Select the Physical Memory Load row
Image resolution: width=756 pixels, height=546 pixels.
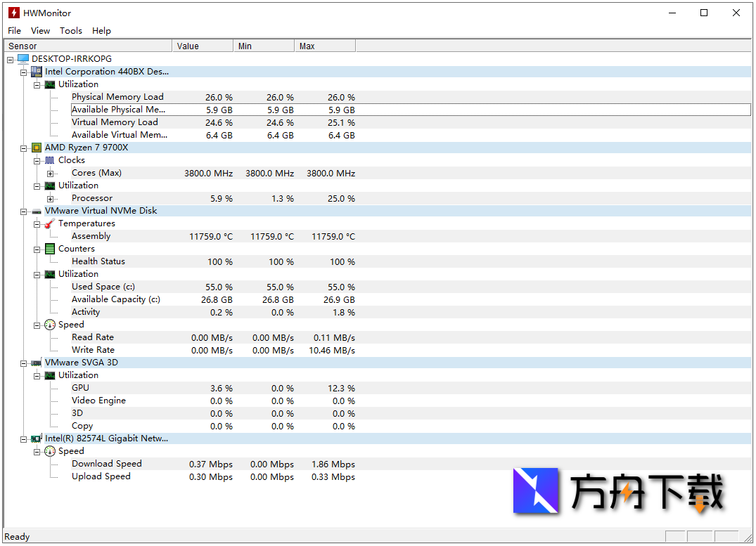point(117,97)
